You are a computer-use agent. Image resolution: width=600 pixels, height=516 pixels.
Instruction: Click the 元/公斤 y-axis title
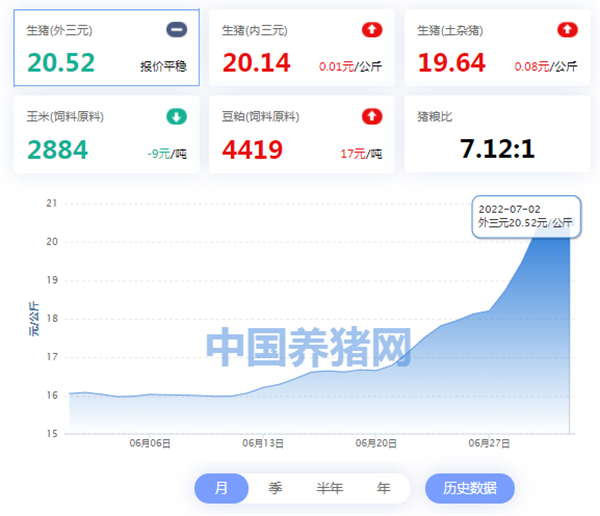(34, 318)
